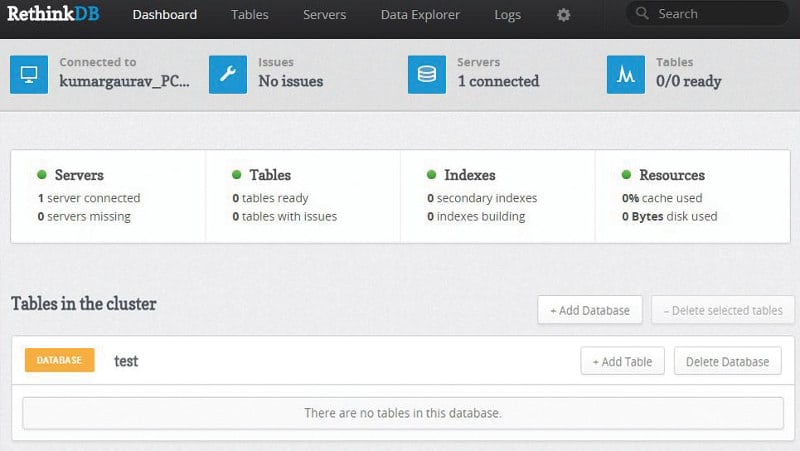Click the green dot next to Resources
This screenshot has height=451, width=800.
(x=626, y=175)
